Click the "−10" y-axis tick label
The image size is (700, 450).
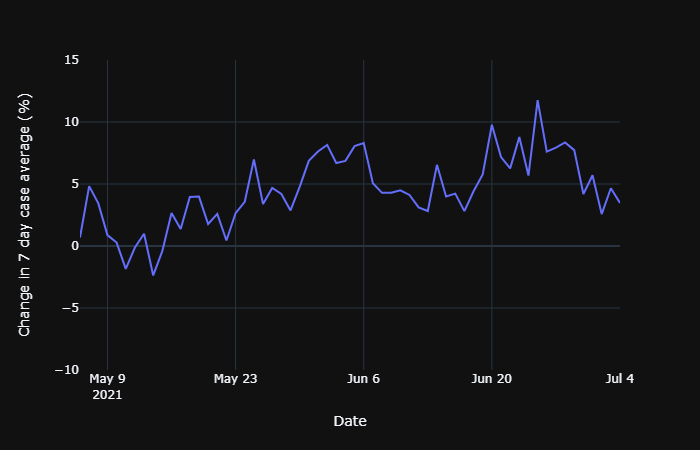[66, 370]
